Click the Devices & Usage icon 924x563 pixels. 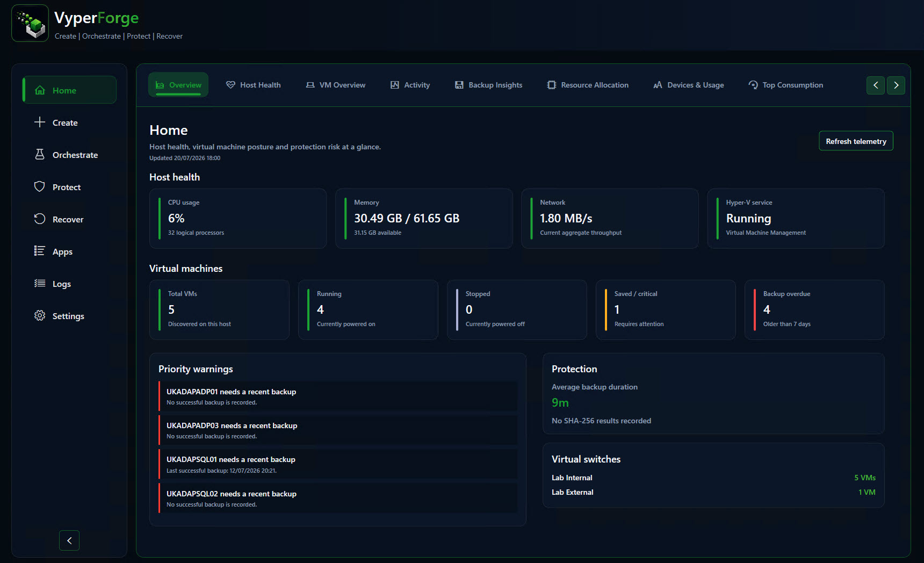[658, 85]
